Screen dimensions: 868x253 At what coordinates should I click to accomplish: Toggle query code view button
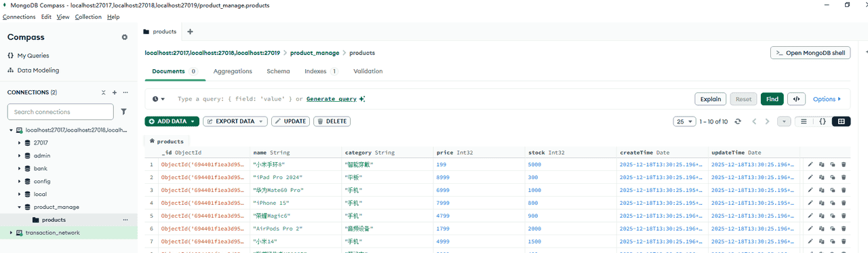(796, 99)
